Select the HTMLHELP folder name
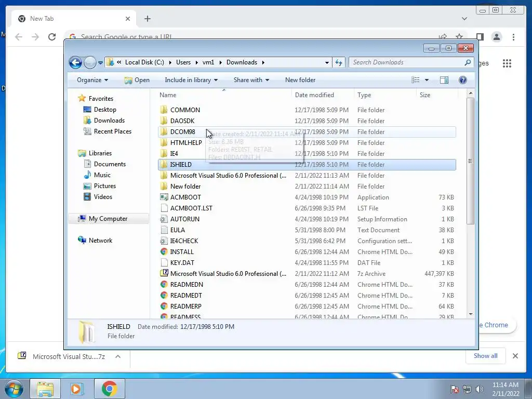The width and height of the screenshot is (532, 399). (x=186, y=143)
